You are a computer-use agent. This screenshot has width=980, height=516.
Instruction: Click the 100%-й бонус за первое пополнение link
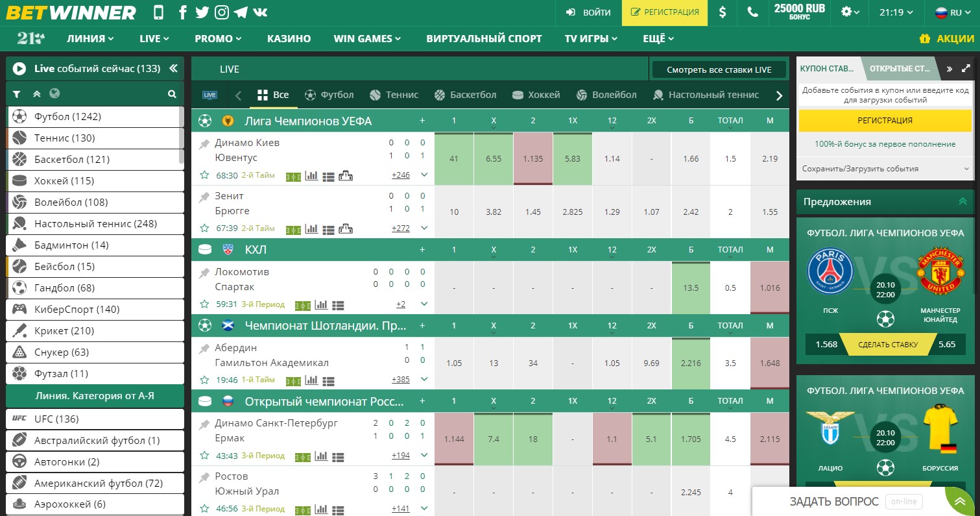click(x=885, y=144)
